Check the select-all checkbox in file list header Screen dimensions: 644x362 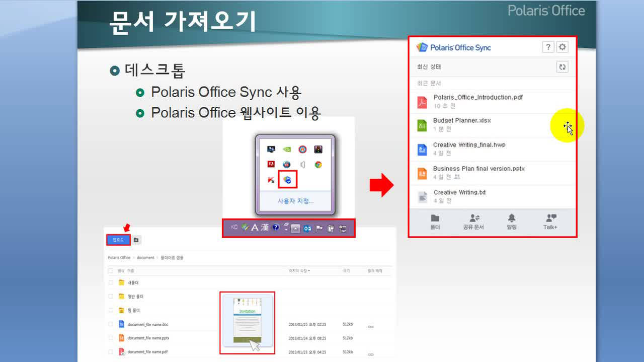[109, 270]
